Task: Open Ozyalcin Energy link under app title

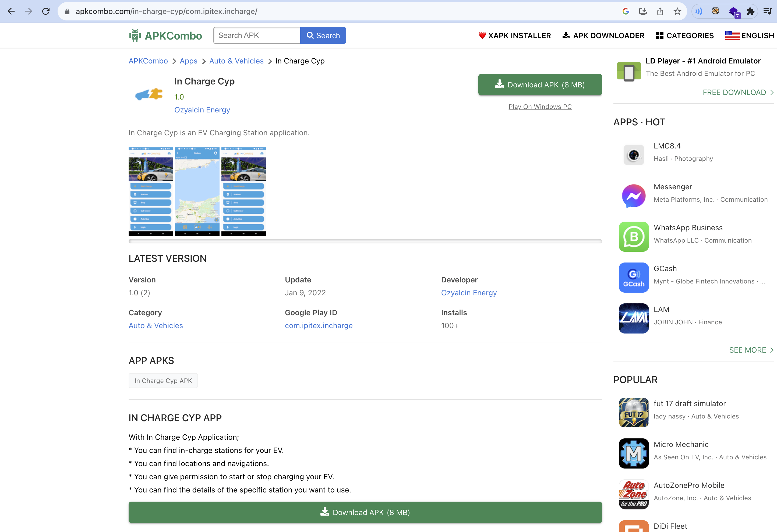Action: click(202, 110)
